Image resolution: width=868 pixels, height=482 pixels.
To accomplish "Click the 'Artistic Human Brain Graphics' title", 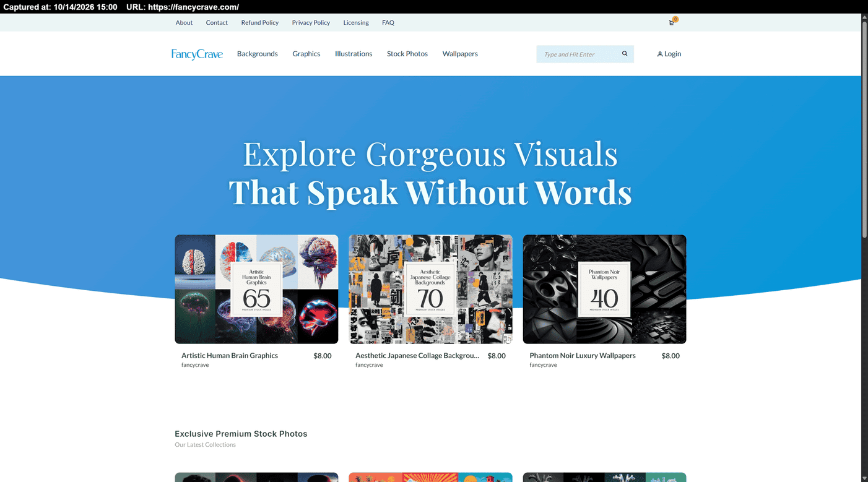I will [x=230, y=356].
